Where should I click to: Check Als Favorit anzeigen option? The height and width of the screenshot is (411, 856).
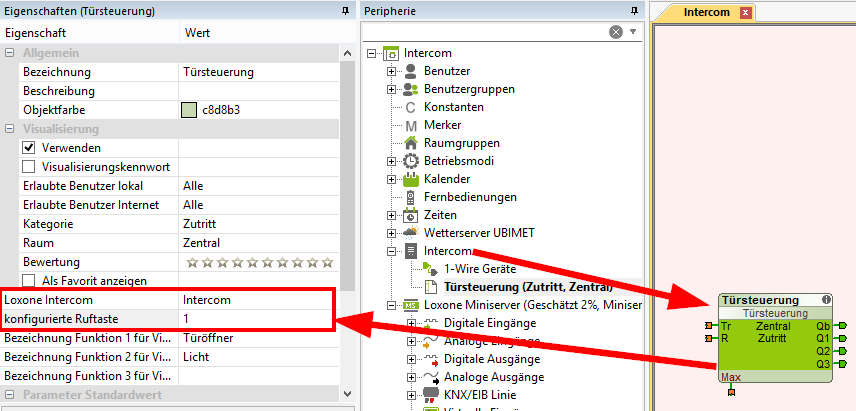coord(29,281)
